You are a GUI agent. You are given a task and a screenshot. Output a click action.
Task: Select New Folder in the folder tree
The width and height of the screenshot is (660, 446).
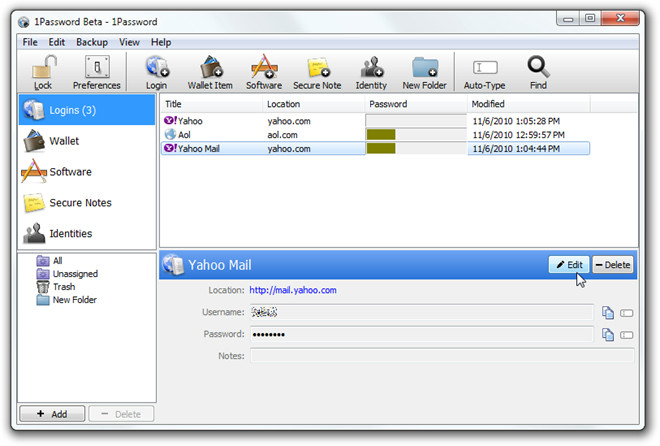67,300
